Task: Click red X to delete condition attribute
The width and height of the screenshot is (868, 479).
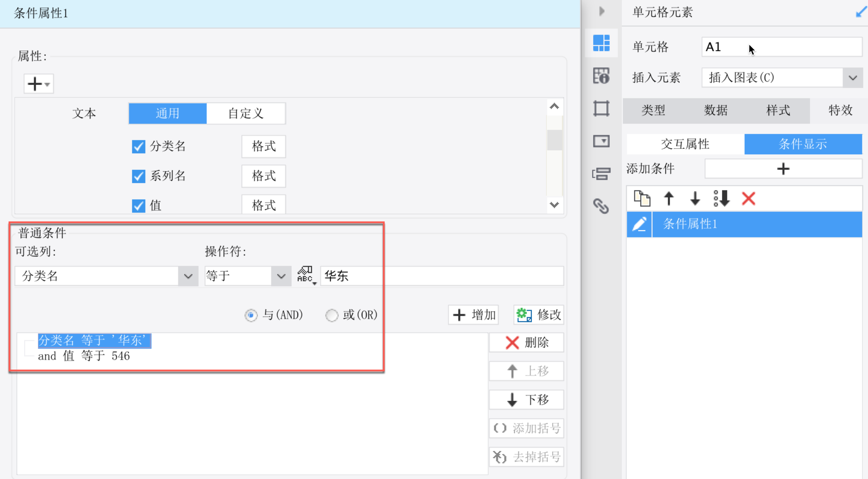Action: pyautogui.click(x=748, y=198)
